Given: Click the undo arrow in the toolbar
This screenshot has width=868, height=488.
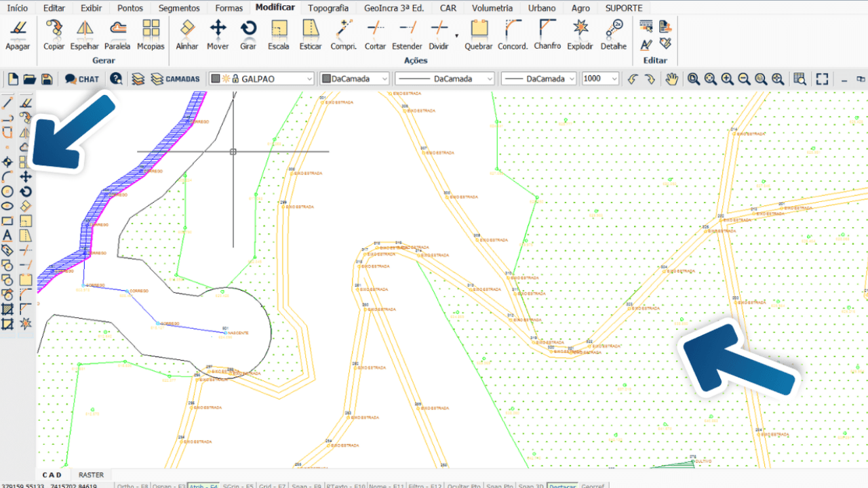Looking at the screenshot, I should 633,79.
